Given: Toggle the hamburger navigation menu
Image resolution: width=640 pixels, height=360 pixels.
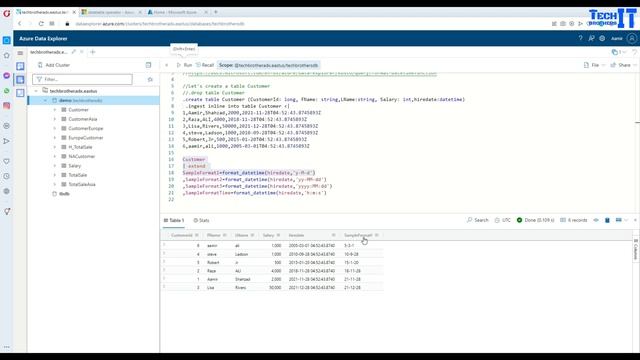Looking at the screenshot, I should tap(20, 53).
